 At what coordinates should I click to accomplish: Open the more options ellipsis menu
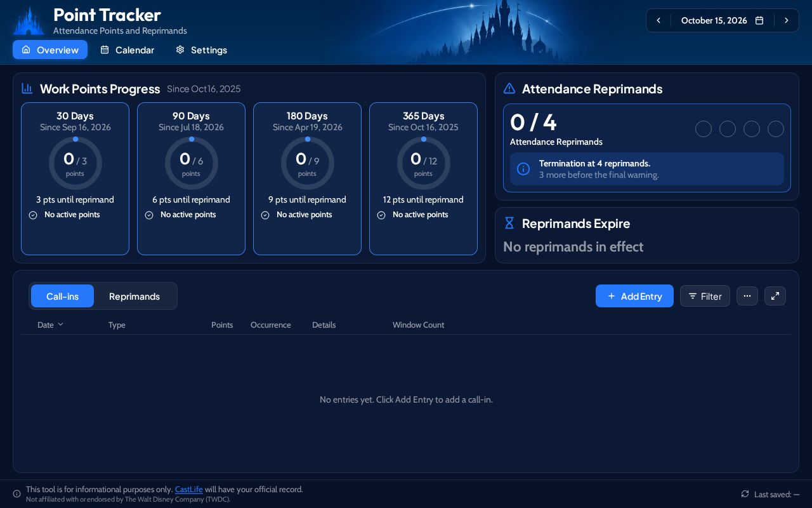(747, 296)
